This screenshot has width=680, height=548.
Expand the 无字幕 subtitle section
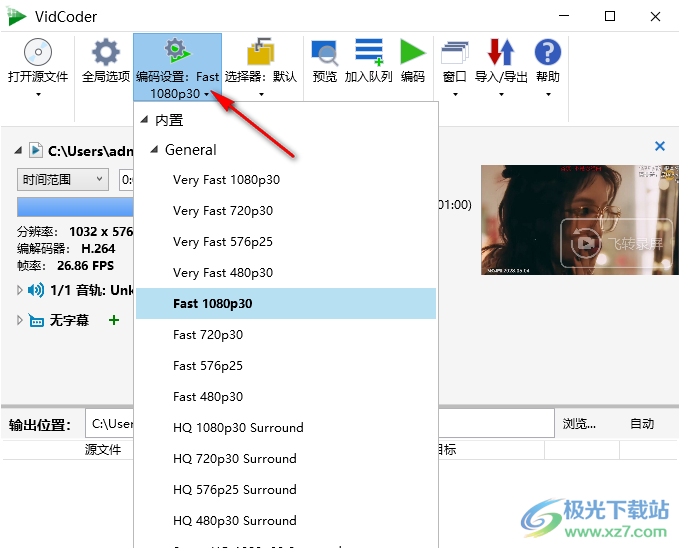pyautogui.click(x=20, y=320)
